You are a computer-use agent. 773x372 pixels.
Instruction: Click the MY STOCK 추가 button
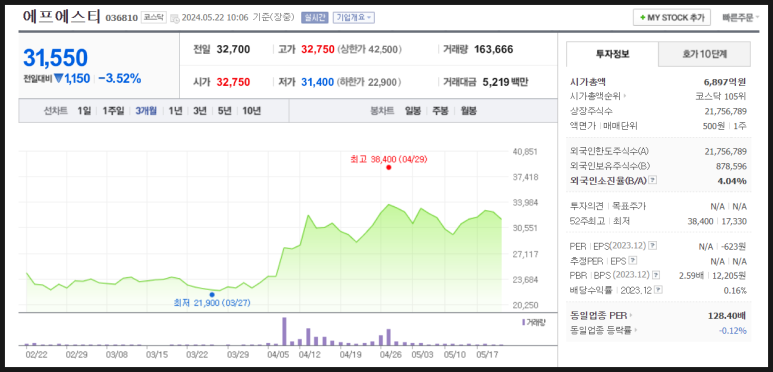pos(671,18)
